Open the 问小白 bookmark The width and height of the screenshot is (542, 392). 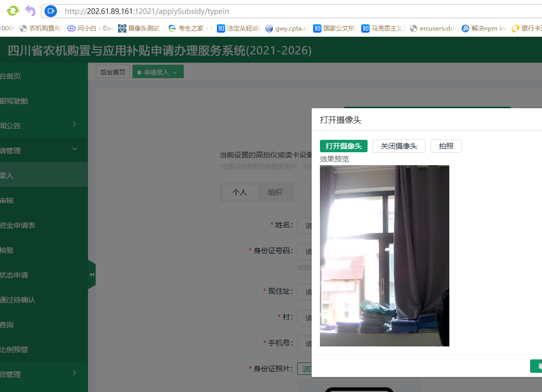click(91, 28)
